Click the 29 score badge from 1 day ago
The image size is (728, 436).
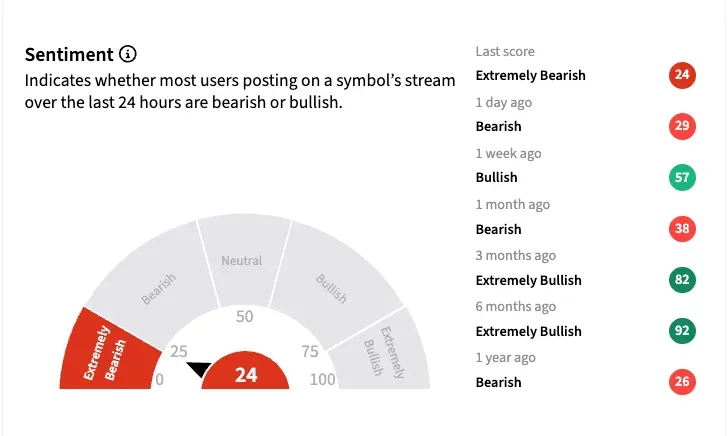pyautogui.click(x=682, y=126)
